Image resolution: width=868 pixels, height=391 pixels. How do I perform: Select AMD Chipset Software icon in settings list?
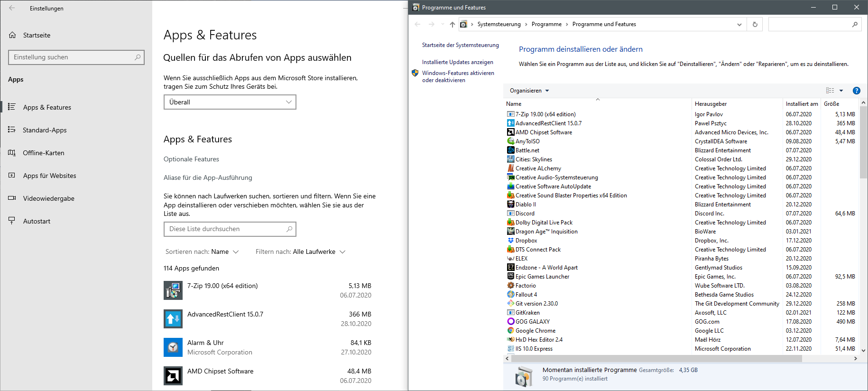(173, 376)
